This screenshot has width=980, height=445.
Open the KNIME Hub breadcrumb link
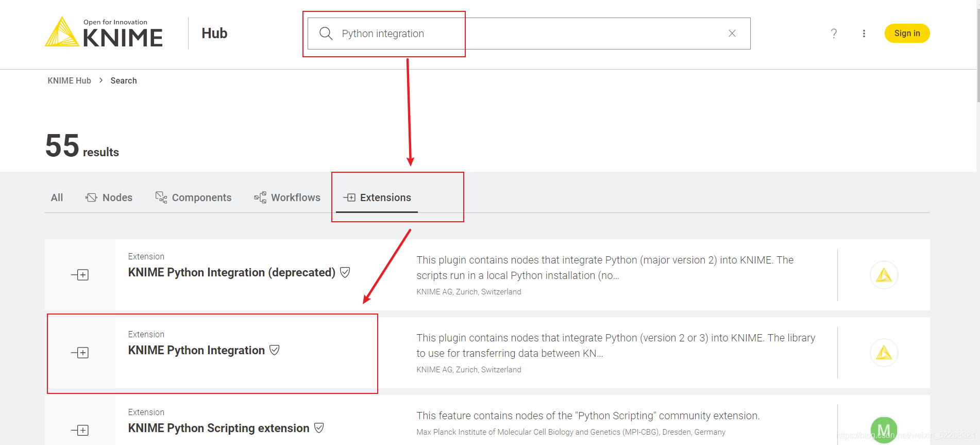[x=69, y=80]
